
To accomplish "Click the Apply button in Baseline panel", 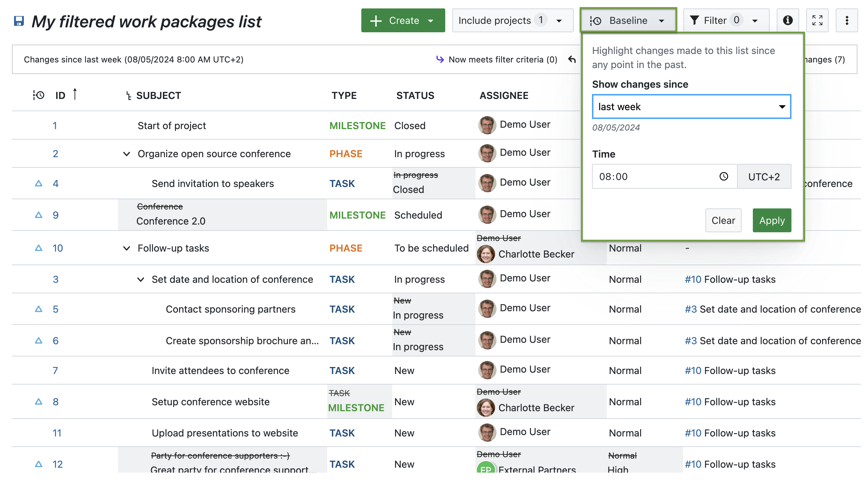I will (x=772, y=220).
